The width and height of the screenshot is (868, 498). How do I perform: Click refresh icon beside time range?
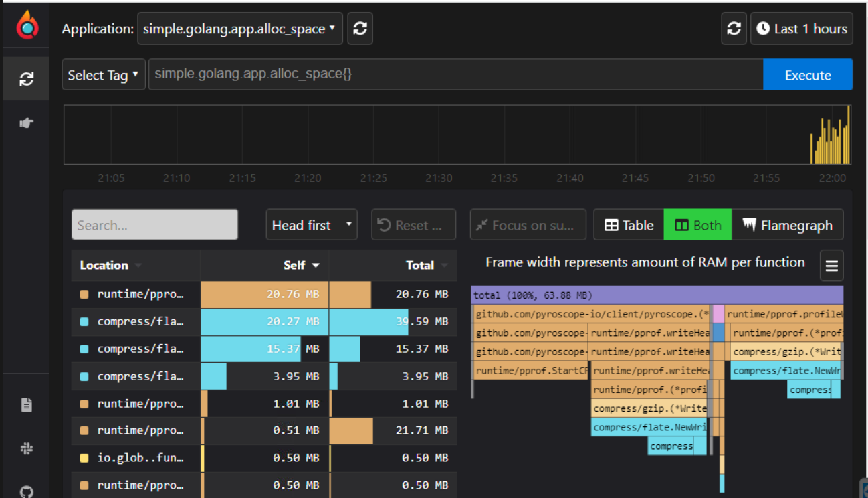[x=734, y=29]
